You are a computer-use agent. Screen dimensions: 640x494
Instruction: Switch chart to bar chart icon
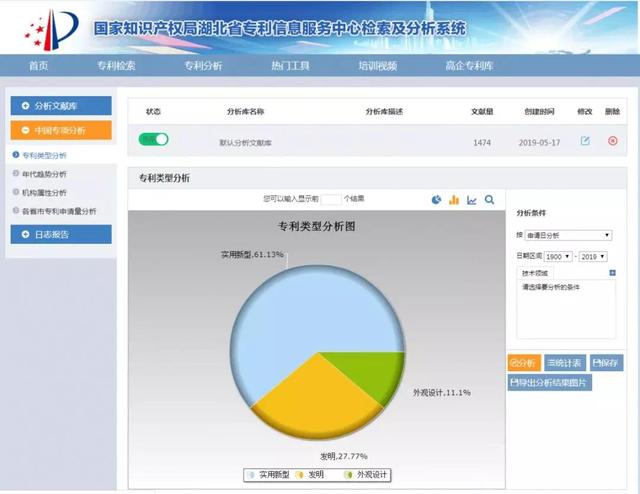click(454, 200)
